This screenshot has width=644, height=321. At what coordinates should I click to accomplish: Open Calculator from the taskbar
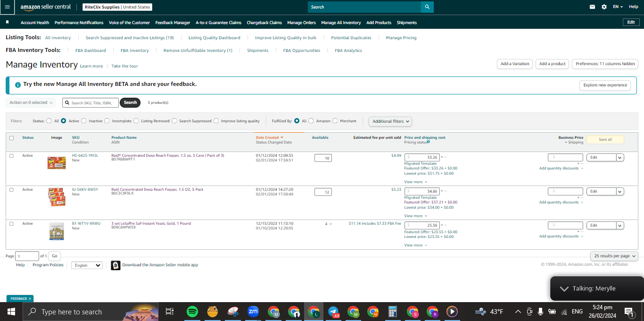coord(392,312)
